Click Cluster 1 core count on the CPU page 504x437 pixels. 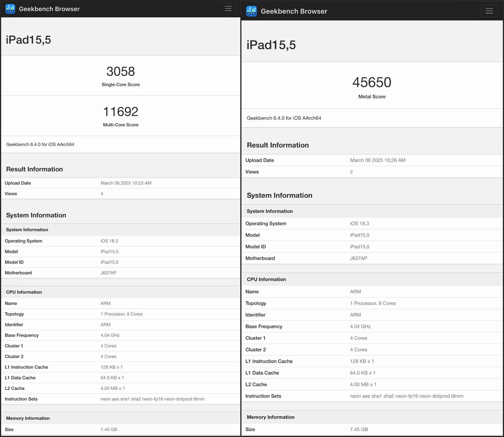(x=108, y=346)
